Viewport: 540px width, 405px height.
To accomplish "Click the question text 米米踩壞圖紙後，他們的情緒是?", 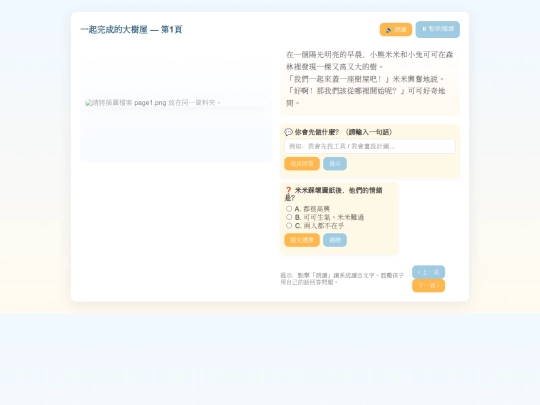I will pos(333,194).
